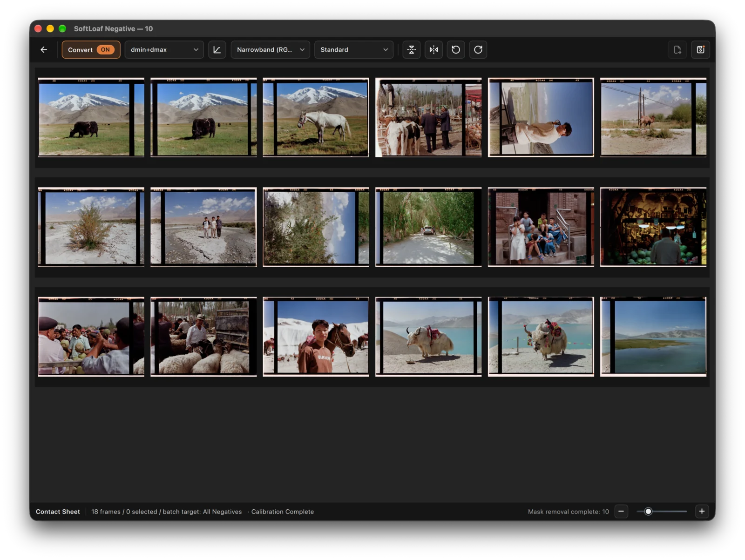Go back using the left arrow icon

[x=44, y=50]
